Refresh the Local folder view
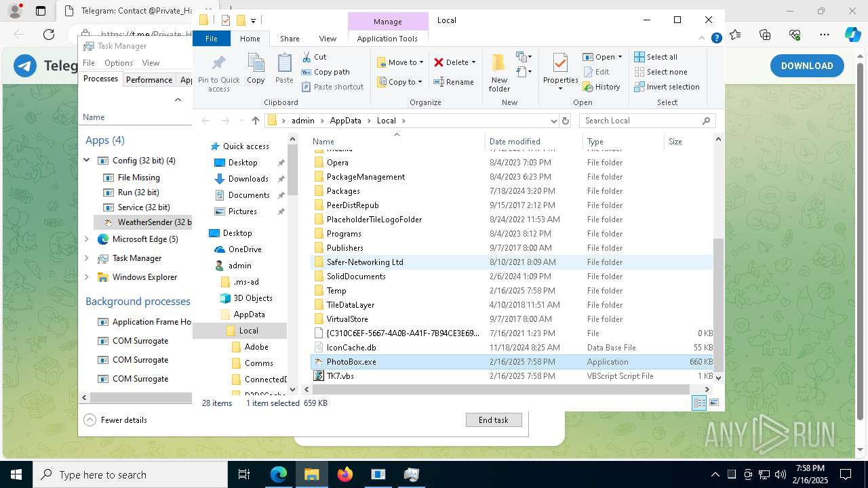Image resolution: width=868 pixels, height=488 pixels. point(566,121)
